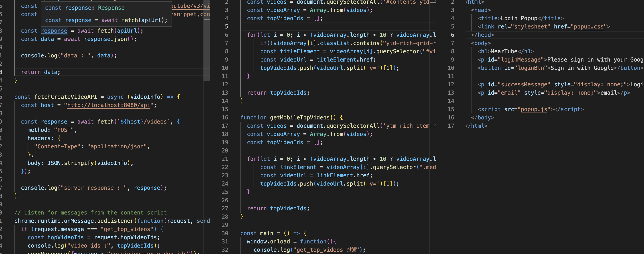Click 'return data;' statement
Screen dimensions: 644x254
coord(40,72)
